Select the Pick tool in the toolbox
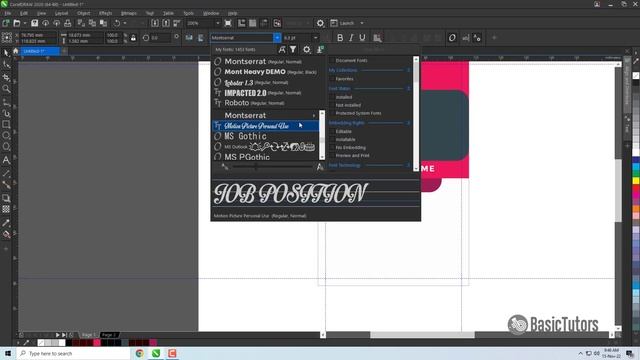The image size is (640, 360). (x=6, y=53)
